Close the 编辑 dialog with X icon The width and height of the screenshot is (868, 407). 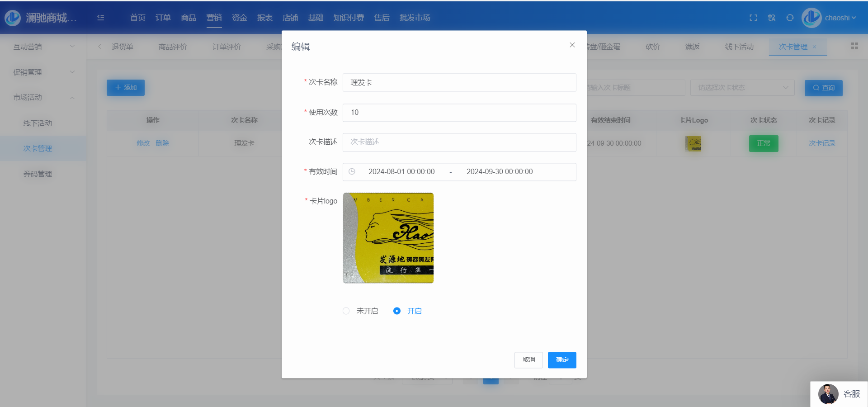pos(572,45)
